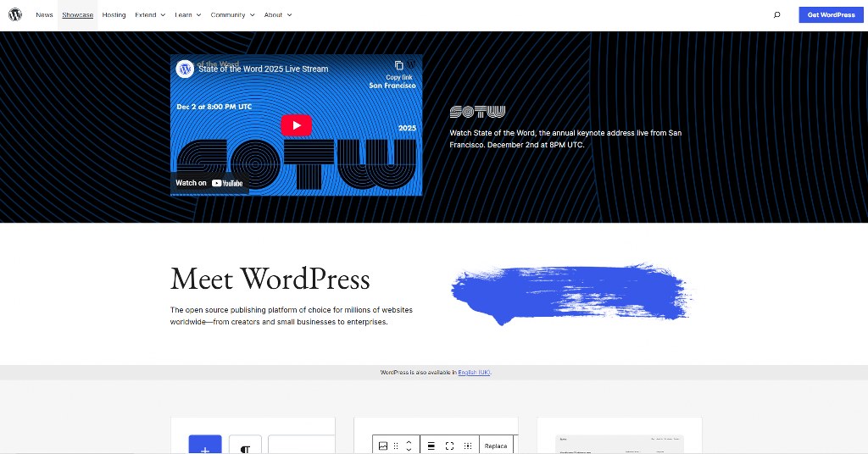The width and height of the screenshot is (868, 454).
Task: Click the Get WordPress button
Action: pos(831,15)
